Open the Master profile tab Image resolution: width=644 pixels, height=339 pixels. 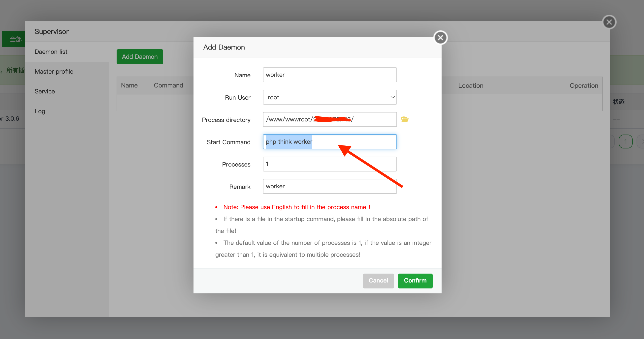pyautogui.click(x=54, y=71)
